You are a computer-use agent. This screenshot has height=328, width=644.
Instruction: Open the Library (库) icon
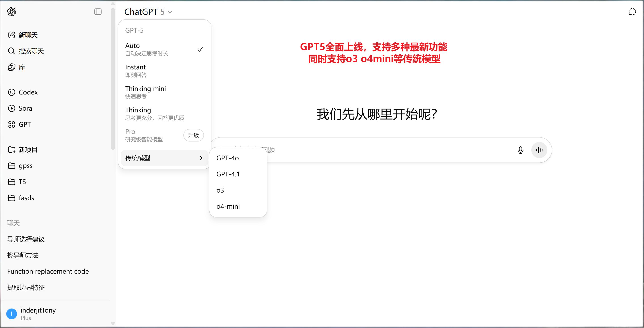pos(11,67)
